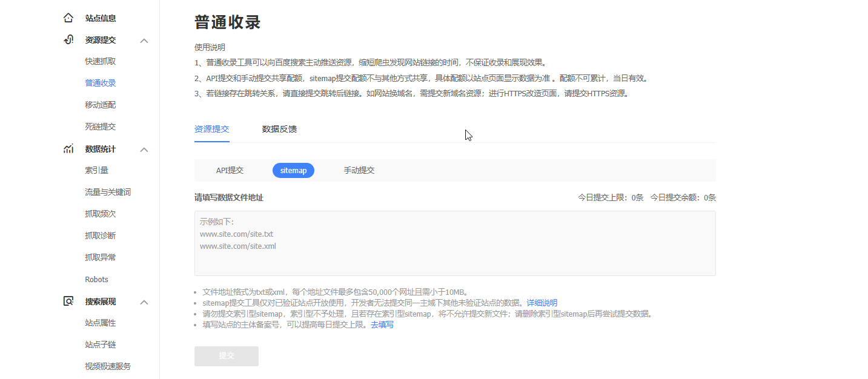
Task: Click the home icon beside 站点信息
Action: (x=68, y=18)
